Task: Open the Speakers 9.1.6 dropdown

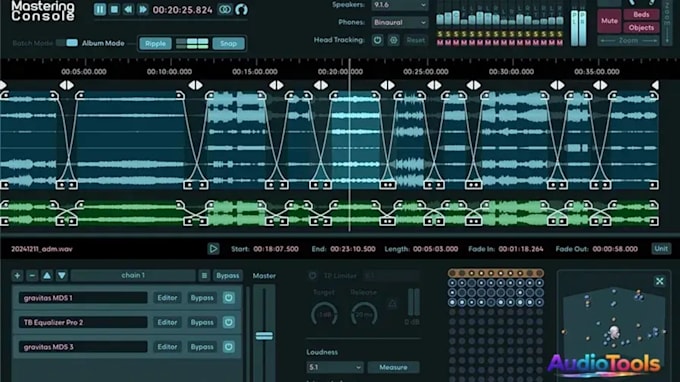Action: tap(399, 5)
